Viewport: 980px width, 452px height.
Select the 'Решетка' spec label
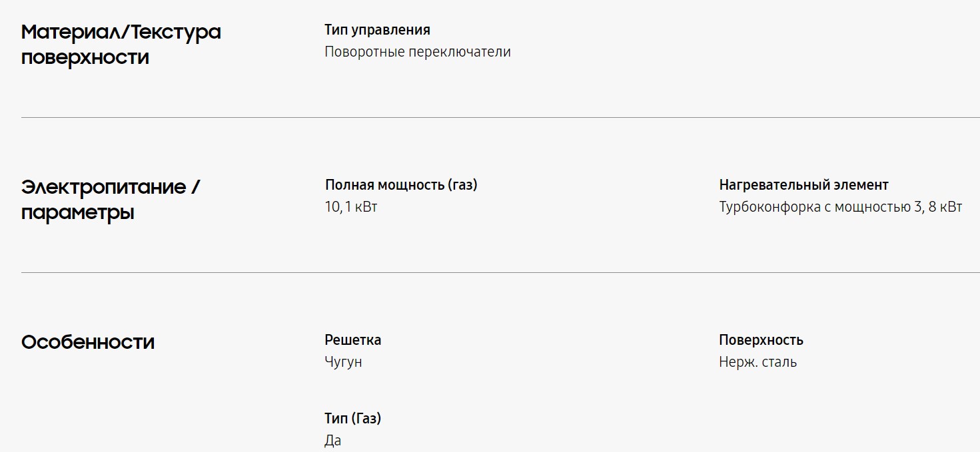[x=352, y=340]
